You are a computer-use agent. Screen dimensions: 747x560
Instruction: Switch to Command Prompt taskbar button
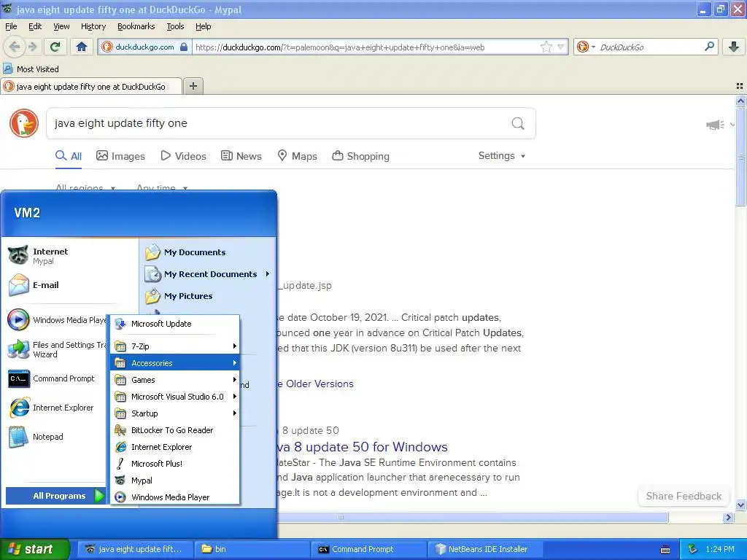(x=368, y=549)
